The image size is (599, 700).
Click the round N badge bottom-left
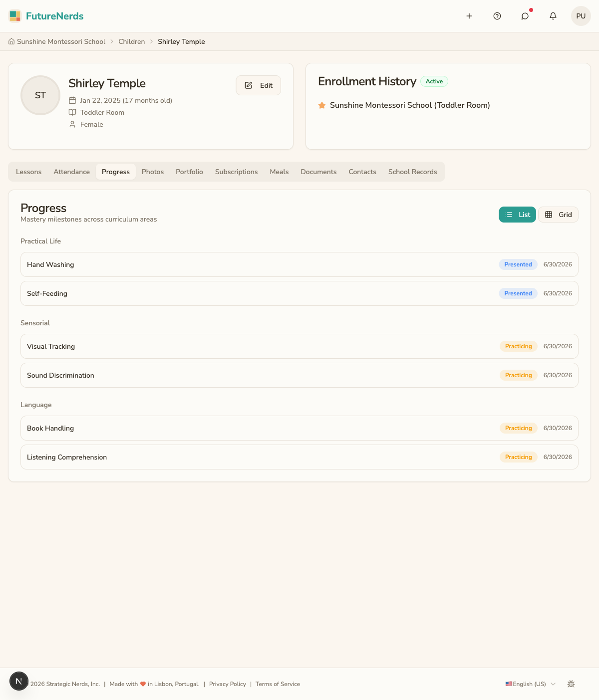click(19, 681)
